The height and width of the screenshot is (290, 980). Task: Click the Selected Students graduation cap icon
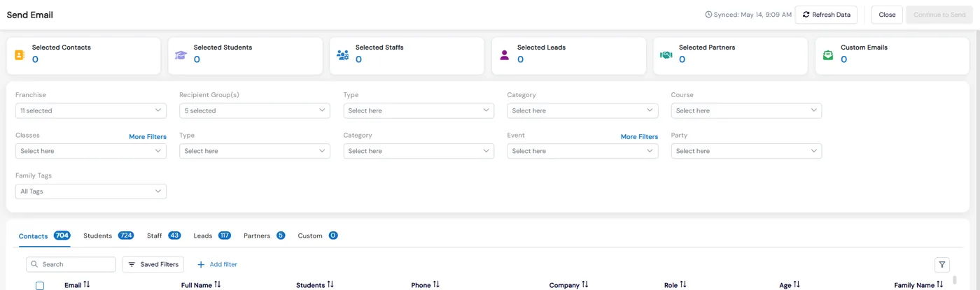click(181, 55)
